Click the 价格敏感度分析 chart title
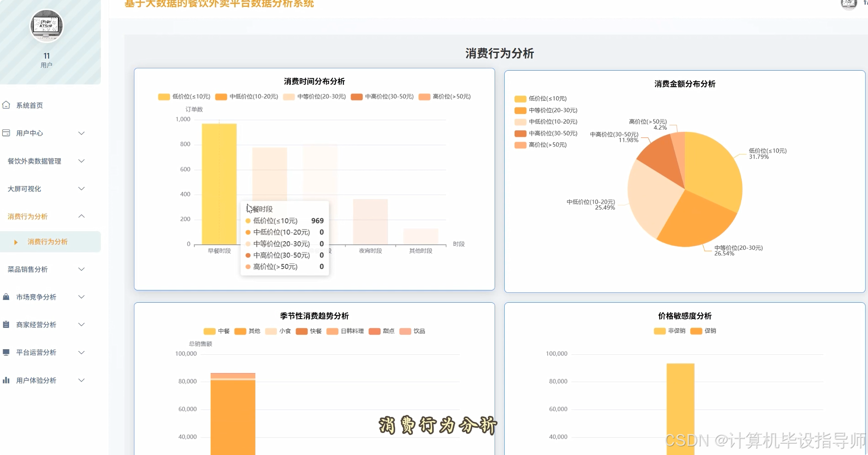 click(685, 316)
